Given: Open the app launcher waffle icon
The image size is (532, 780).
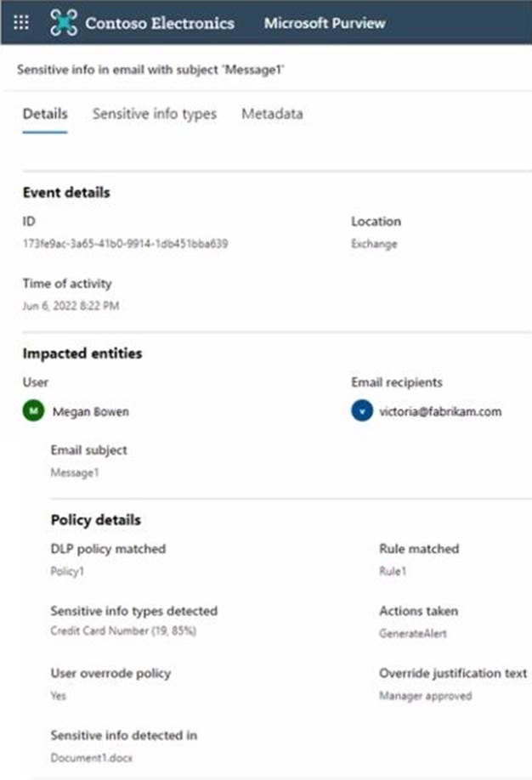Looking at the screenshot, I should pyautogui.click(x=21, y=22).
